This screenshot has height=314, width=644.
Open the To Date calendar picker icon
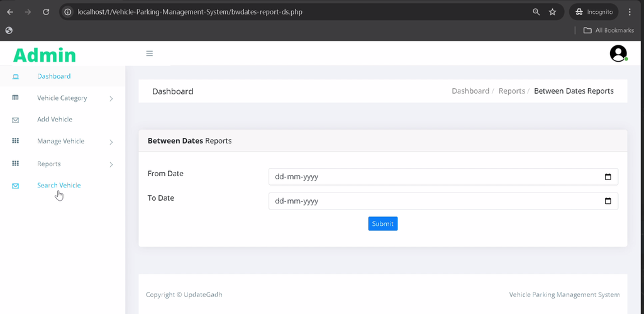point(608,201)
